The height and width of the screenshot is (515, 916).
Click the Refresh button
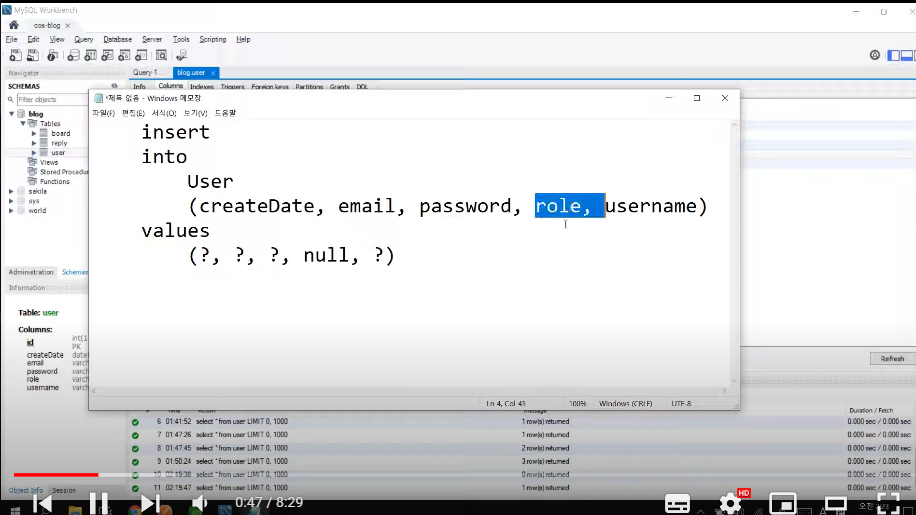[891, 359]
